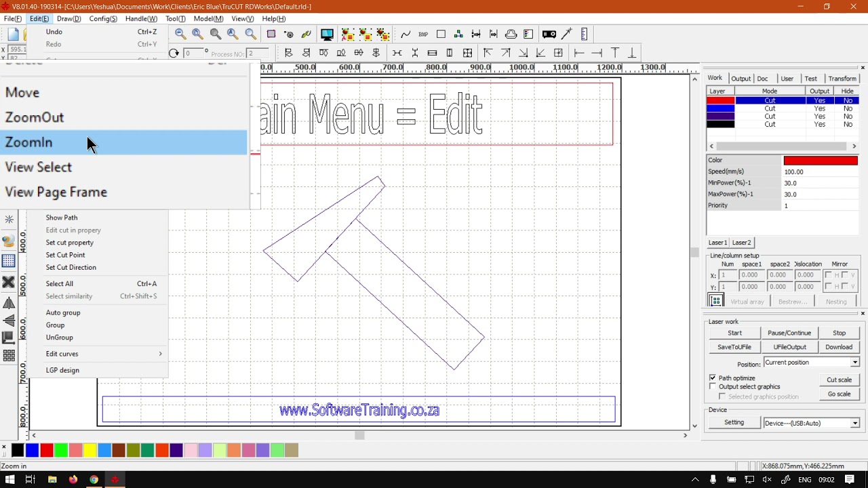Screen dimensions: 868x488
Task: Select the BMP import tool icon
Action: pos(423,34)
